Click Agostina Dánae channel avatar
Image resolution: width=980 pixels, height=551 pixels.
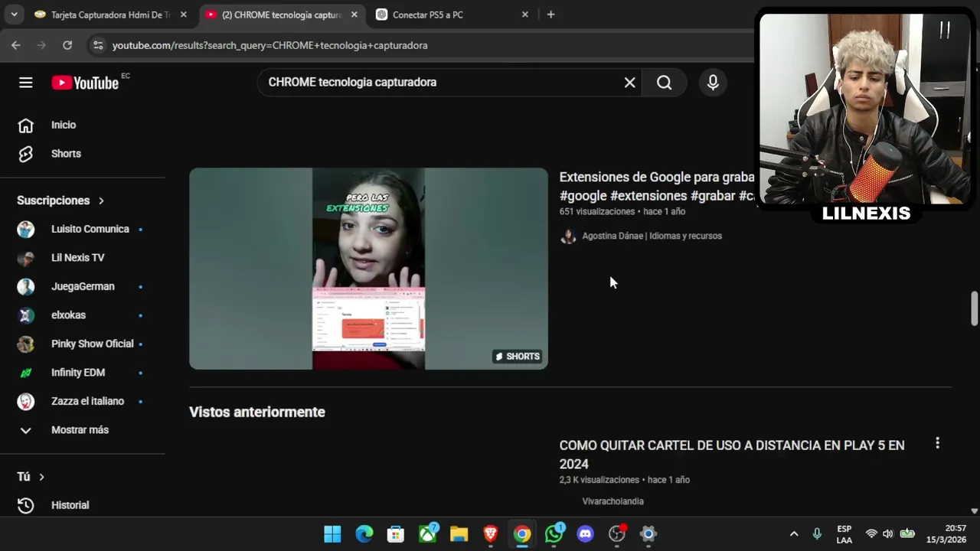(568, 236)
